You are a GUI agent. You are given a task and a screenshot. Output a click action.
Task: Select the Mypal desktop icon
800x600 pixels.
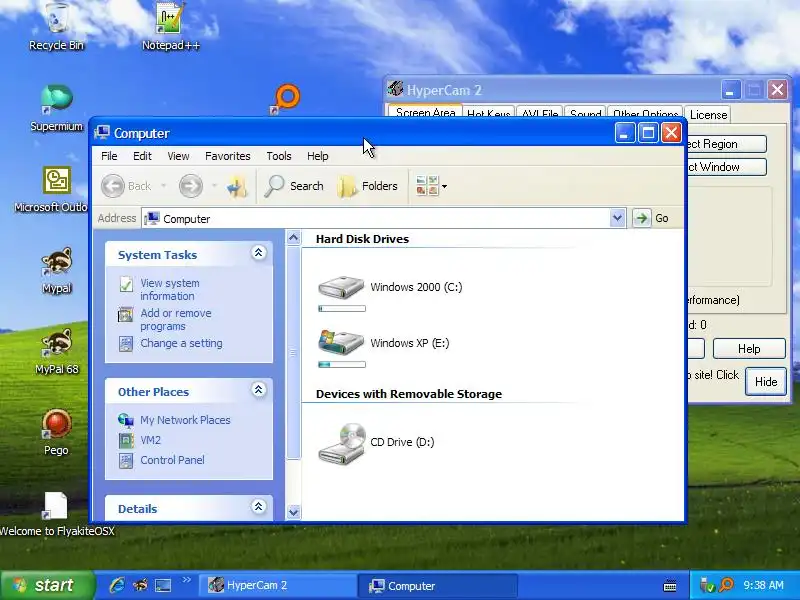pos(57,269)
